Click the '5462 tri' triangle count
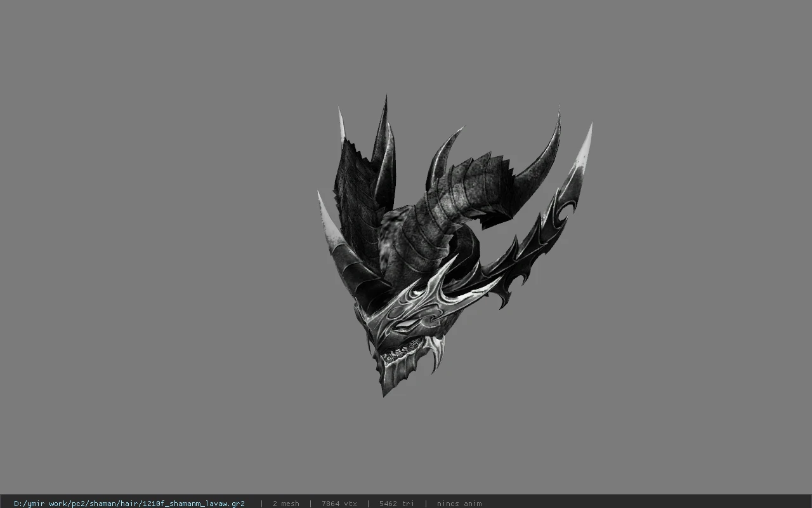The image size is (812, 508). click(x=396, y=504)
